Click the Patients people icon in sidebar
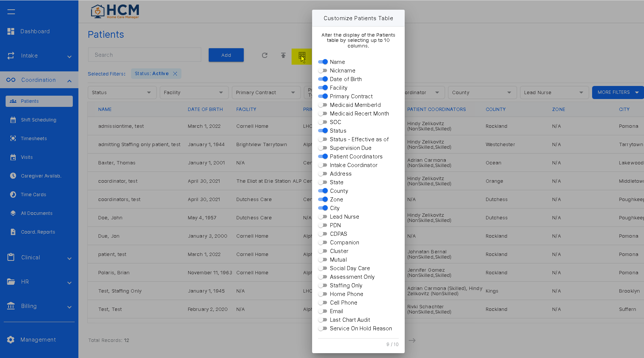 (x=13, y=101)
